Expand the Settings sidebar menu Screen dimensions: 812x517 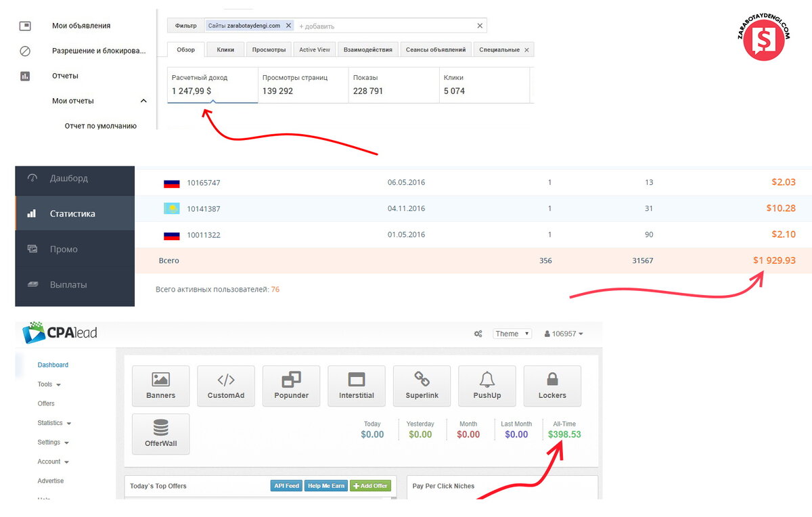(x=53, y=443)
